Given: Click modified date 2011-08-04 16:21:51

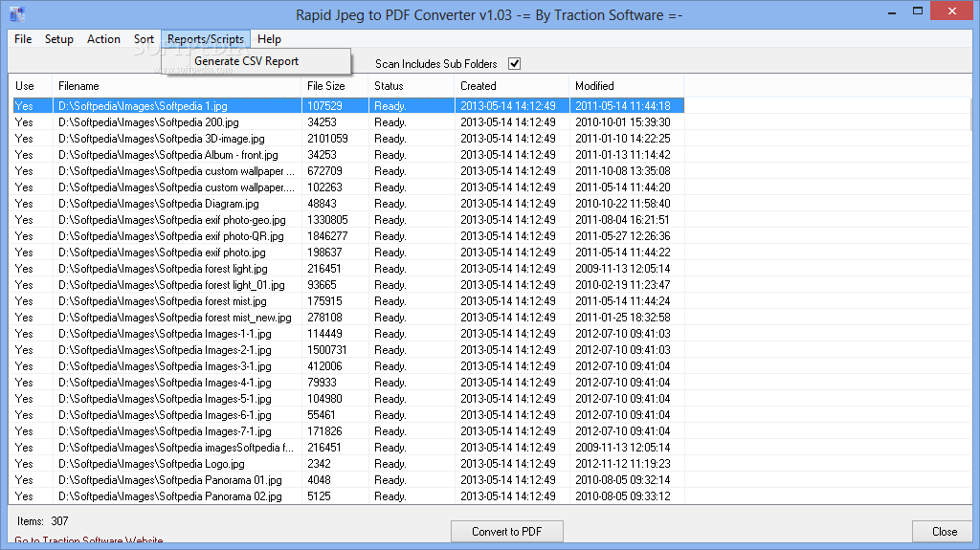Looking at the screenshot, I should tap(622, 220).
